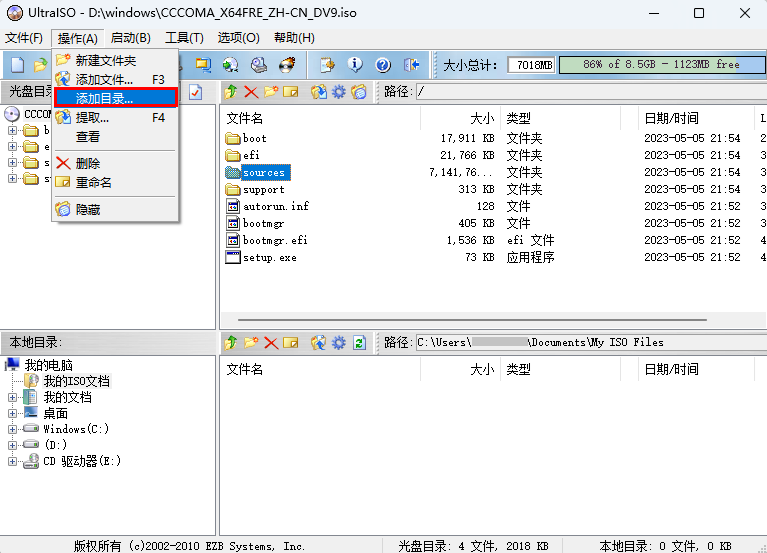Expand the first folder under the CCCOMA disc tree
Viewport: 767px width, 553px height.
(x=12, y=131)
